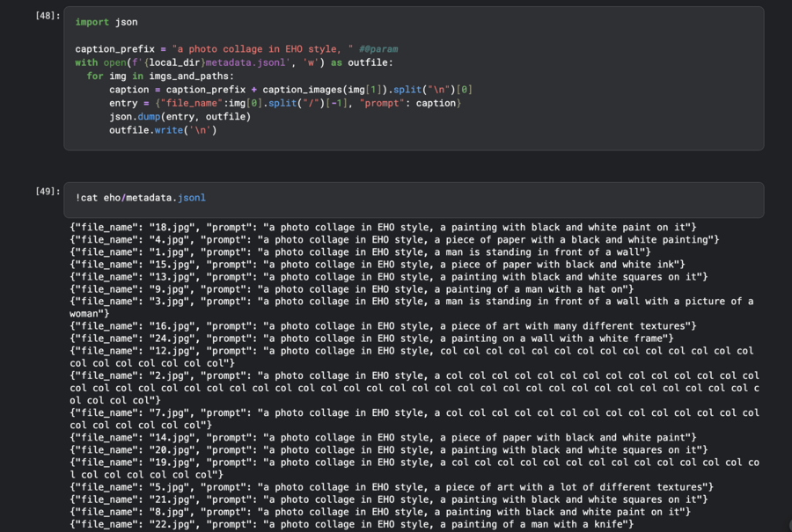Click the 15.jpg output entry
792x532 pixels.
click(378, 265)
